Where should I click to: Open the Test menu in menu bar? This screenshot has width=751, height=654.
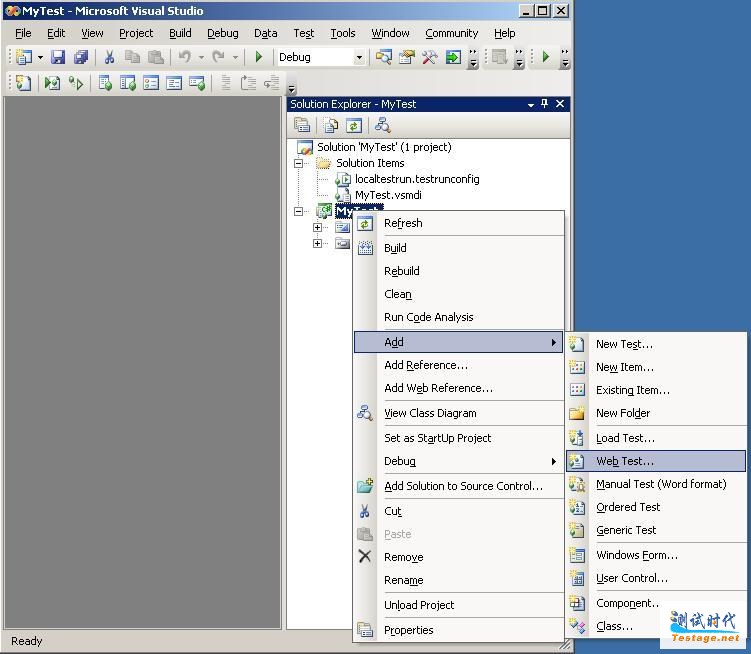point(304,33)
